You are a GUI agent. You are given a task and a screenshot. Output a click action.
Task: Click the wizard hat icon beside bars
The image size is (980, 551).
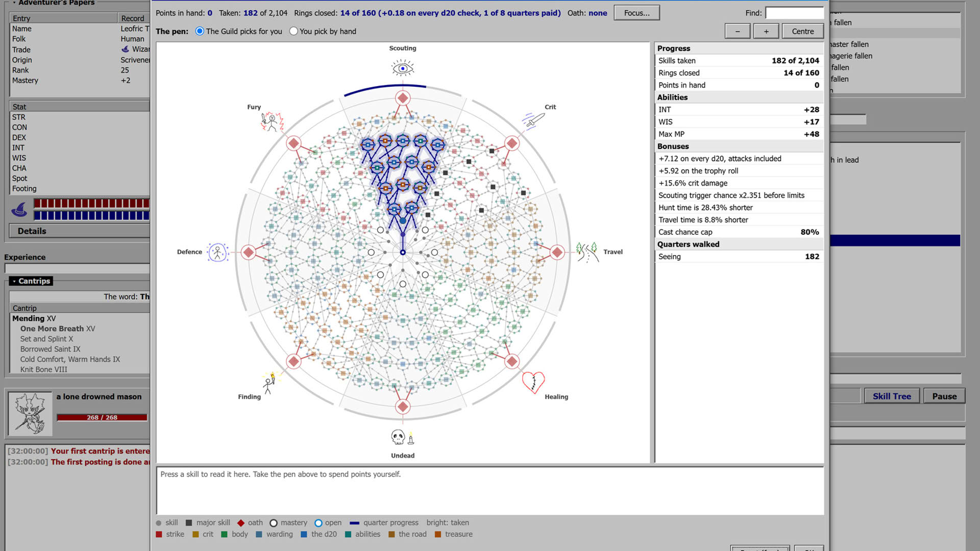[19, 209]
